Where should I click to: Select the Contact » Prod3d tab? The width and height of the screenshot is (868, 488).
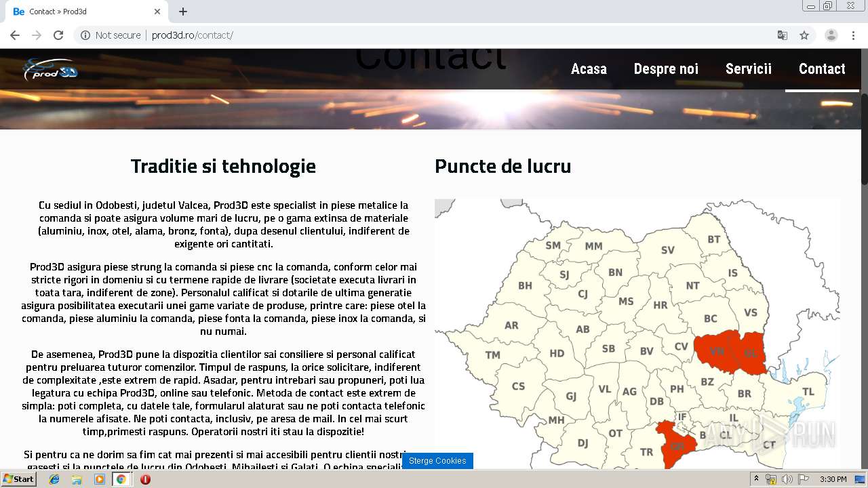pyautogui.click(x=87, y=12)
